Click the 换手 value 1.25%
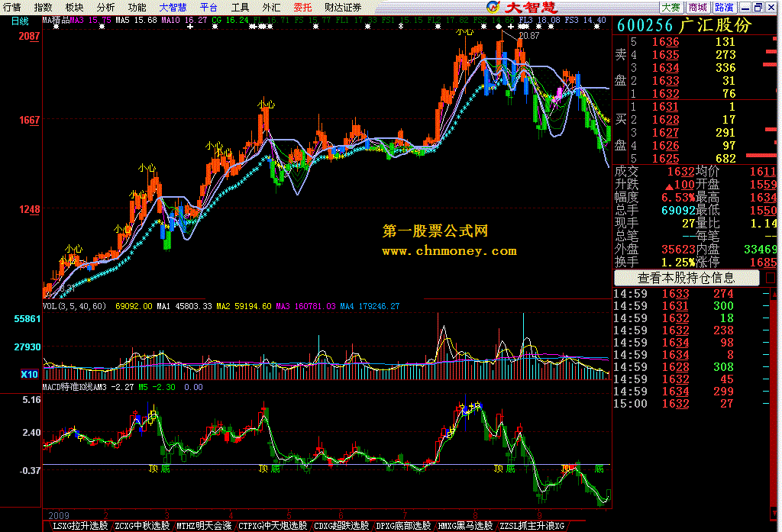This screenshot has width=782, height=532. [x=678, y=263]
